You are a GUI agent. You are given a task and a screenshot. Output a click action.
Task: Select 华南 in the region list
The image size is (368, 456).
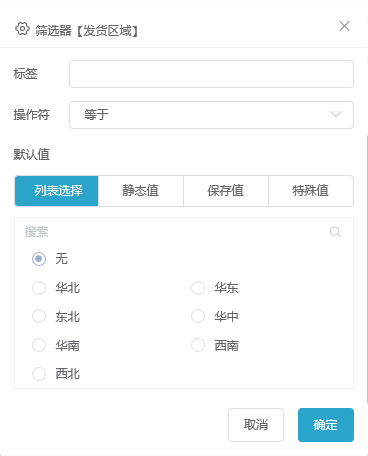pyautogui.click(x=39, y=345)
